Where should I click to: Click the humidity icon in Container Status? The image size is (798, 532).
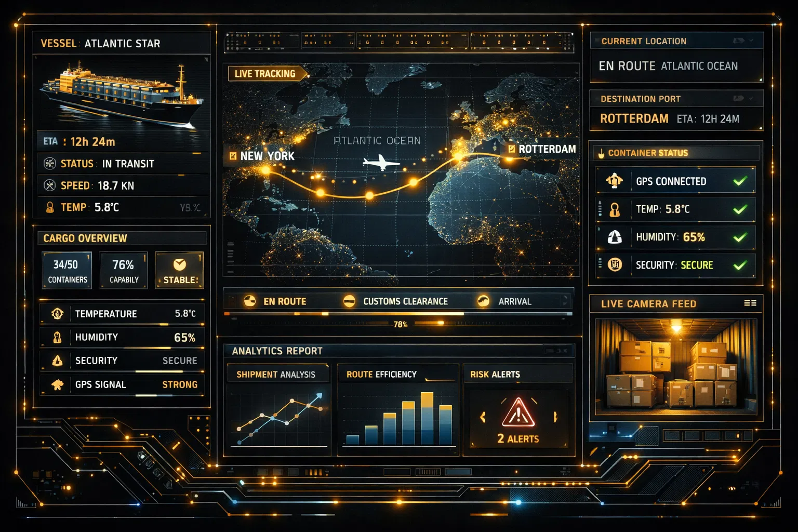[615, 237]
